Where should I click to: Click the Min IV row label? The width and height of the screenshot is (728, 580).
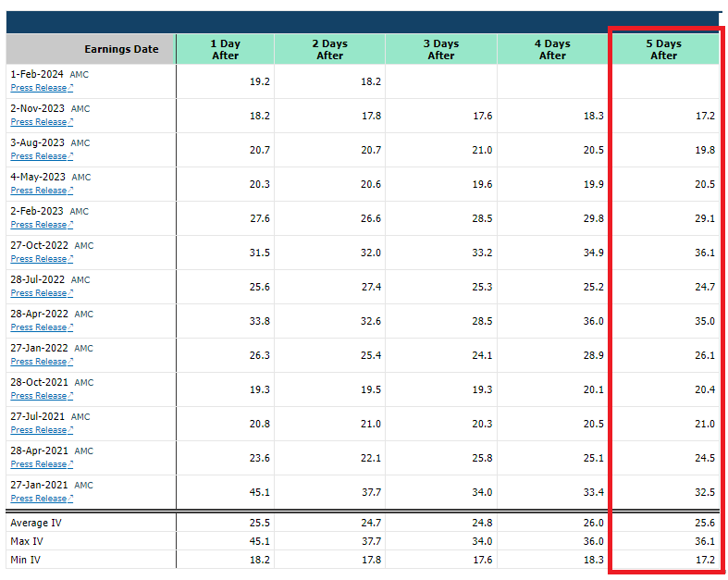point(25,560)
